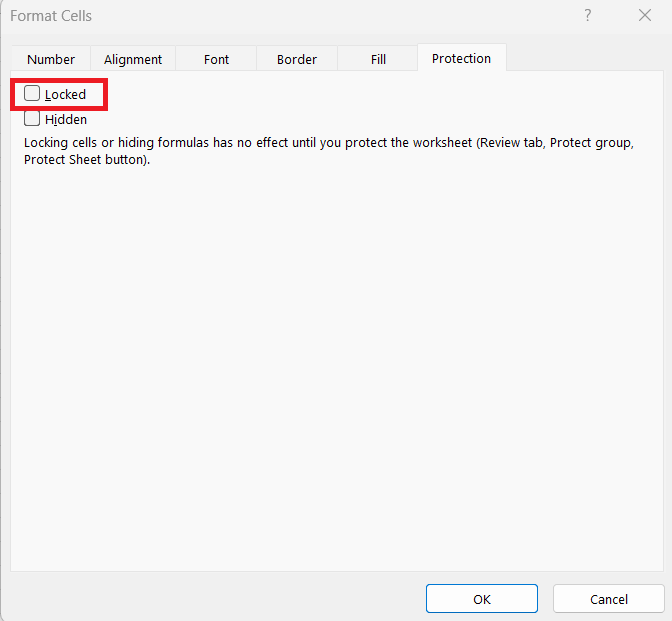The image size is (672, 621).
Task: Open help via the question mark icon
Action: click(588, 16)
